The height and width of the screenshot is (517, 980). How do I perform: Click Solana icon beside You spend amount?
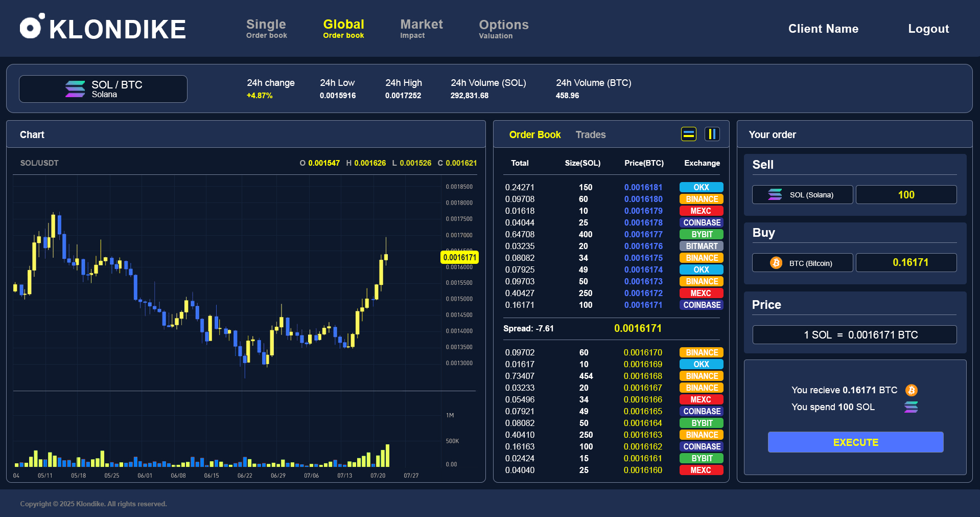pos(911,407)
